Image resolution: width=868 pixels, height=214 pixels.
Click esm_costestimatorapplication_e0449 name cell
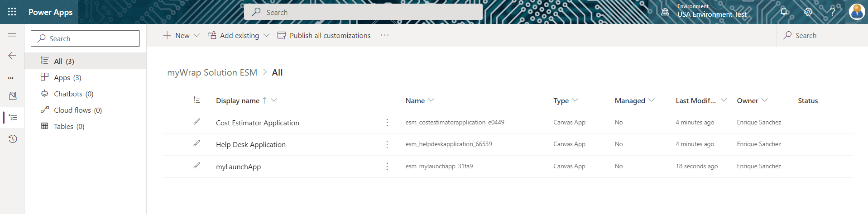(455, 122)
